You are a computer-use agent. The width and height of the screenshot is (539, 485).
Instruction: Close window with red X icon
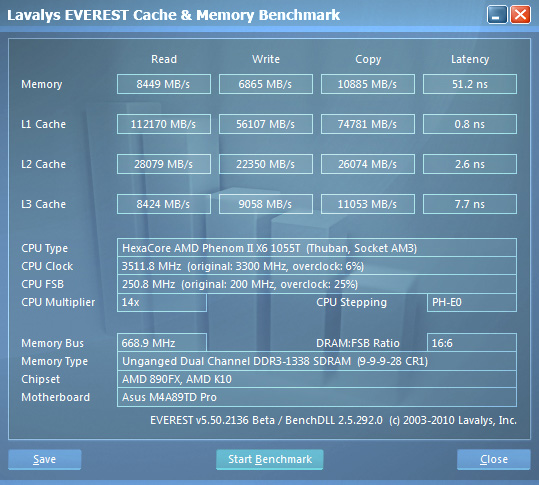tap(520, 15)
